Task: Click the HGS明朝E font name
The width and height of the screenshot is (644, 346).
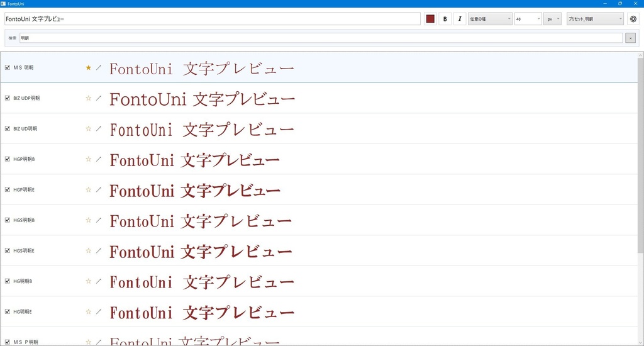Action: 24,250
